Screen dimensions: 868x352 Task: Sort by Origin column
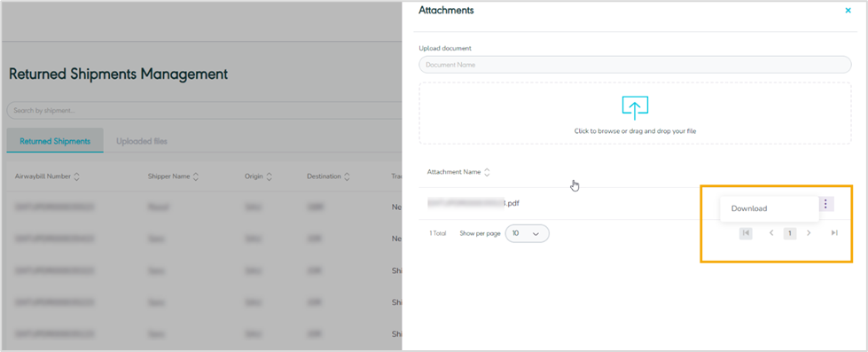point(269,176)
